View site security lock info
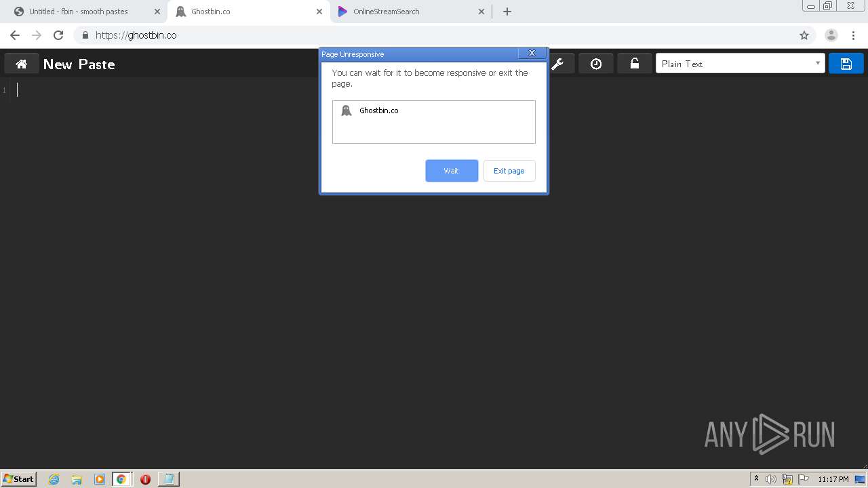This screenshot has width=868, height=488. tap(85, 35)
